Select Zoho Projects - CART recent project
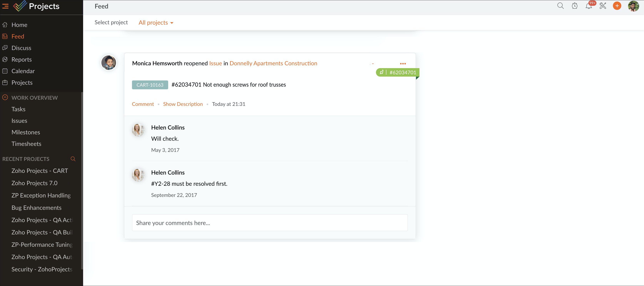This screenshot has height=286, width=644. tap(39, 171)
